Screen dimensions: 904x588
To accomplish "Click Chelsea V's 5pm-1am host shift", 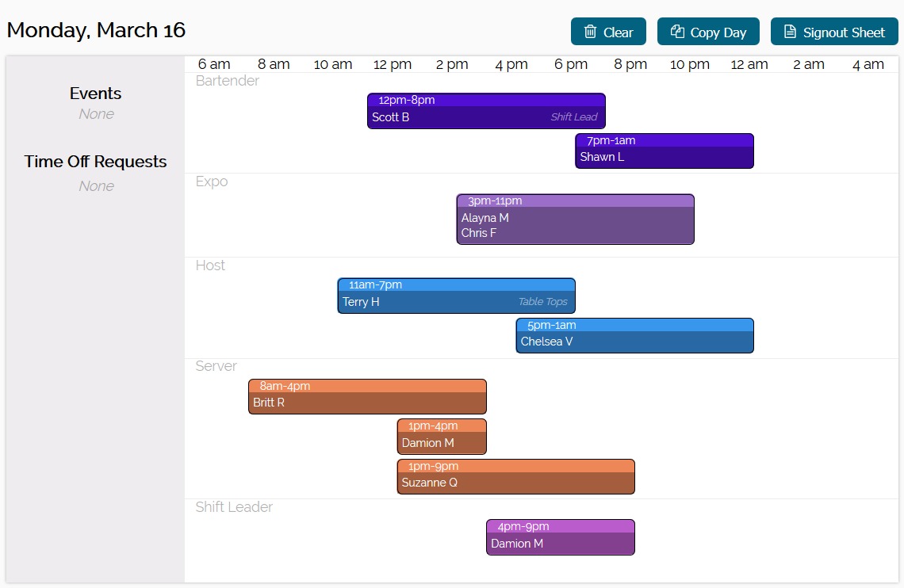I will tap(634, 335).
